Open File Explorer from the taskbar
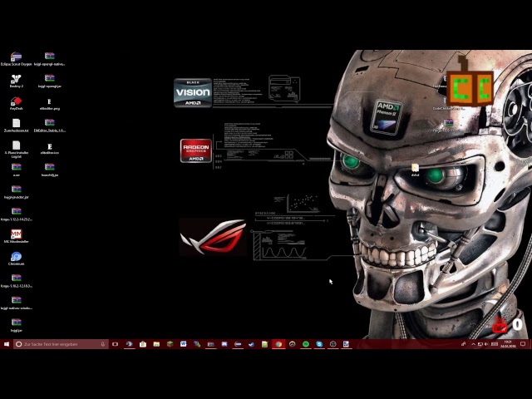This screenshot has width=532, height=399. (156, 344)
